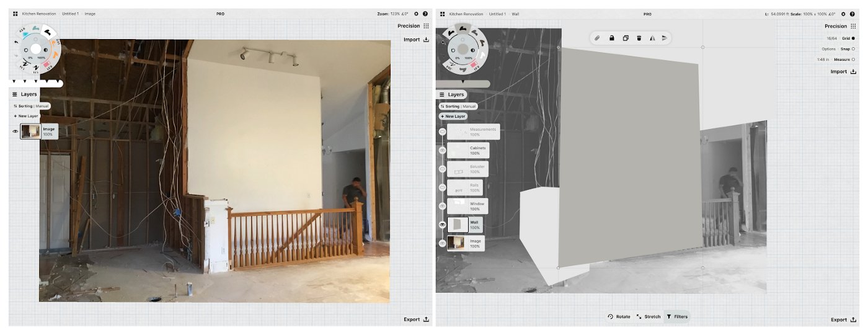Click Untitled 1 breadcrumb in right window
The width and height of the screenshot is (868, 335).
(497, 13)
